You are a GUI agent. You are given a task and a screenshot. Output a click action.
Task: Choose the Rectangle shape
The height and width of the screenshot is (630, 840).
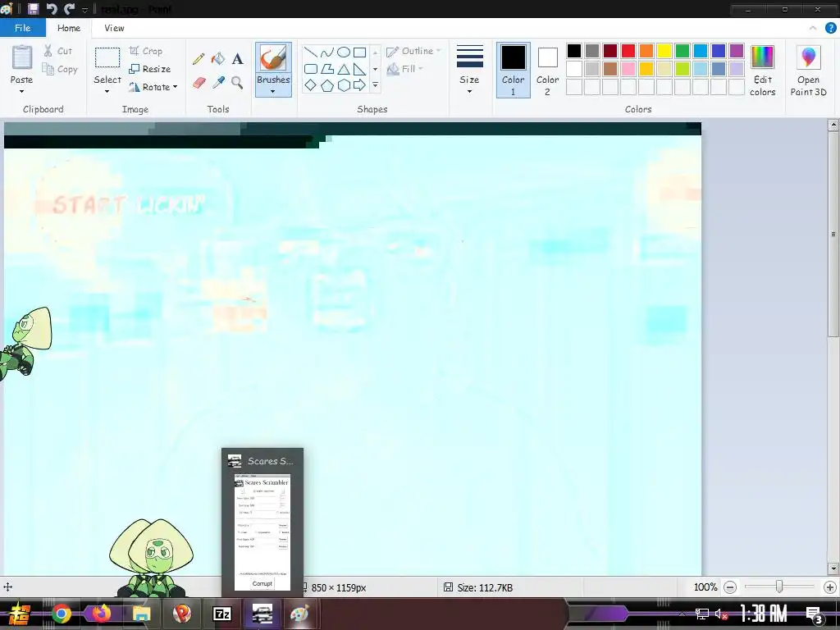tap(360, 52)
